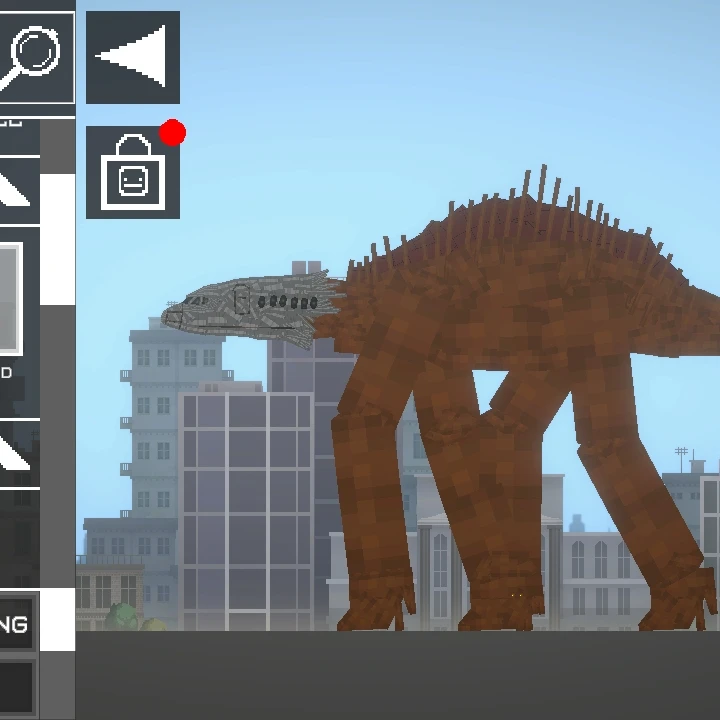This screenshot has width=720, height=720.
Task: Click the down arrow in the item list
Action: [x=19, y=454]
